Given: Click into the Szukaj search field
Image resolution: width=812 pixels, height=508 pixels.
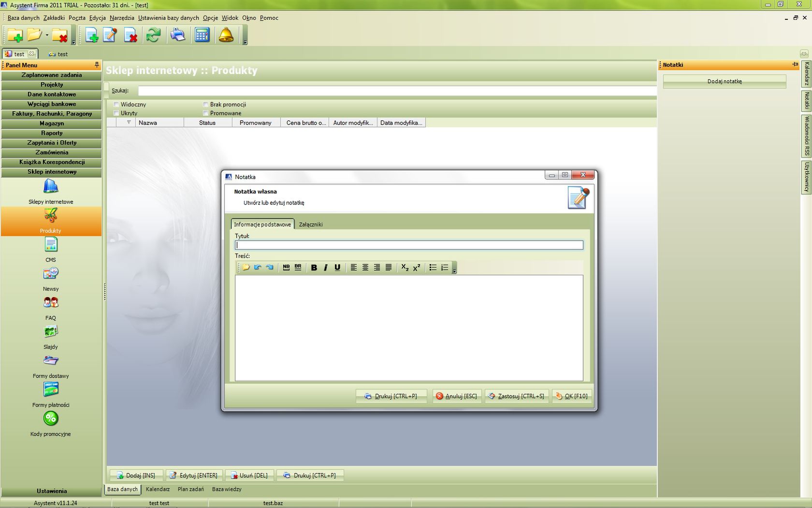Looking at the screenshot, I should tap(397, 90).
